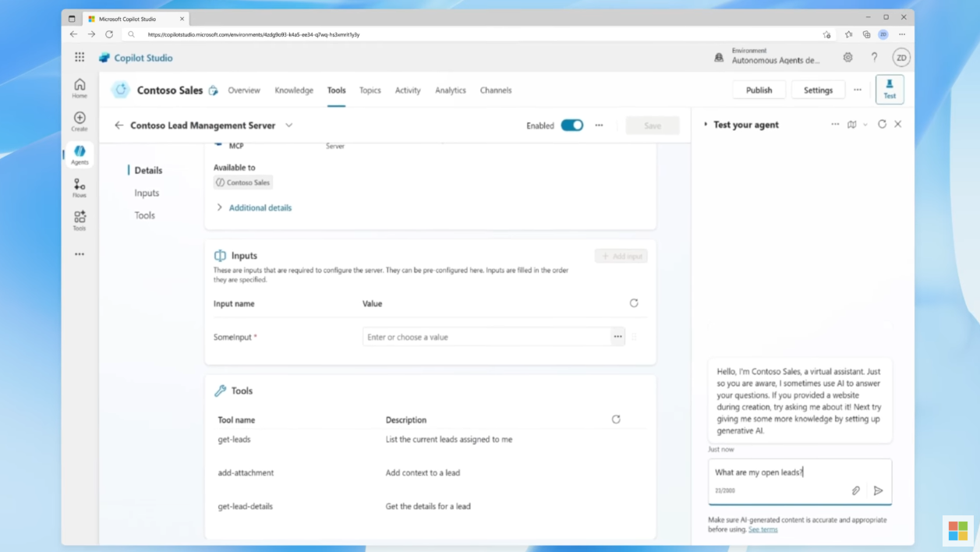980x552 pixels.
Task: Open Tools in the left sidebar
Action: pyautogui.click(x=80, y=221)
